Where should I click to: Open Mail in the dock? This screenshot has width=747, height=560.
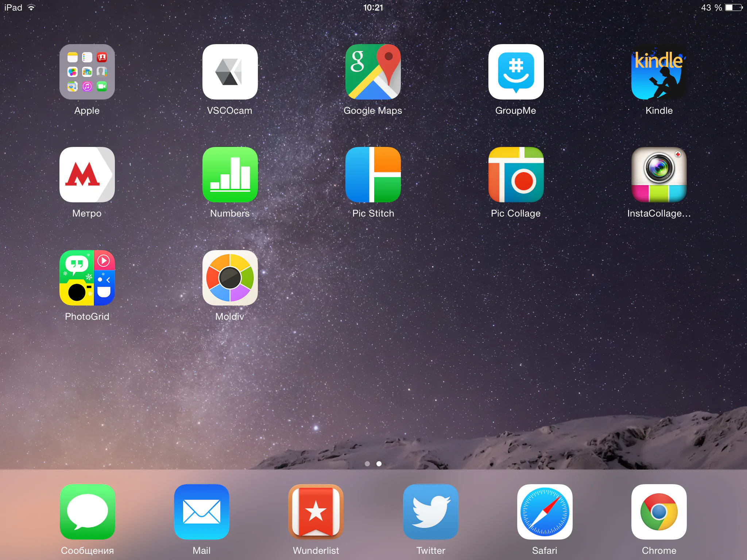(201, 512)
